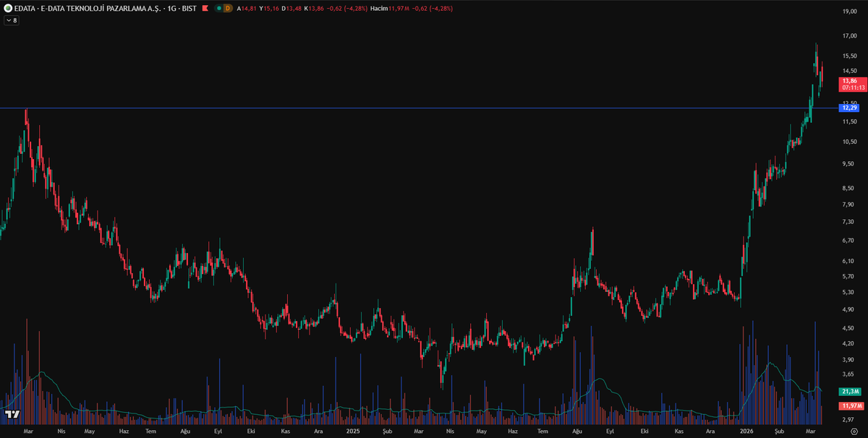Click the green 21,3M volume average label
The height and width of the screenshot is (438, 868).
tap(848, 391)
